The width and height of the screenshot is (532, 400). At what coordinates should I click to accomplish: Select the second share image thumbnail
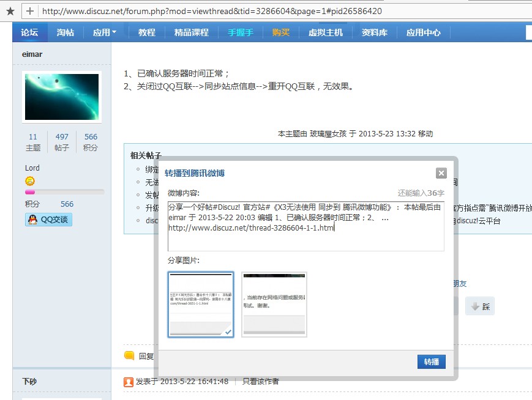(x=274, y=305)
